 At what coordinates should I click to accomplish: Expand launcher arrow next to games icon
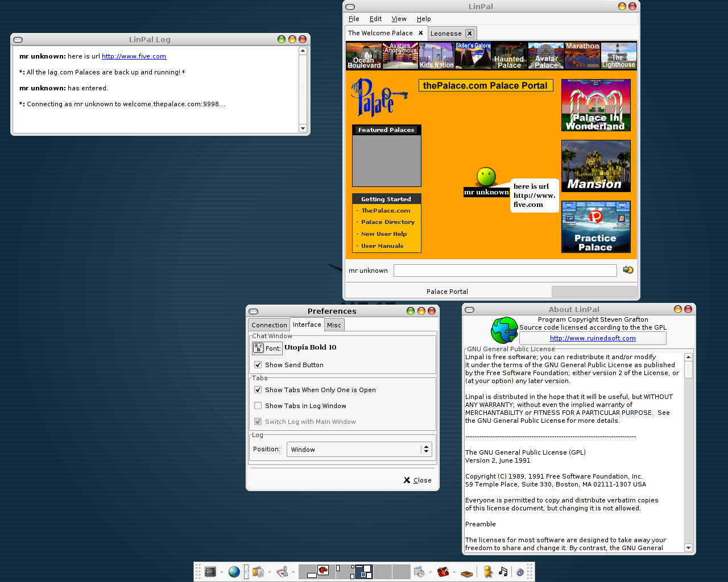pyautogui.click(x=293, y=571)
